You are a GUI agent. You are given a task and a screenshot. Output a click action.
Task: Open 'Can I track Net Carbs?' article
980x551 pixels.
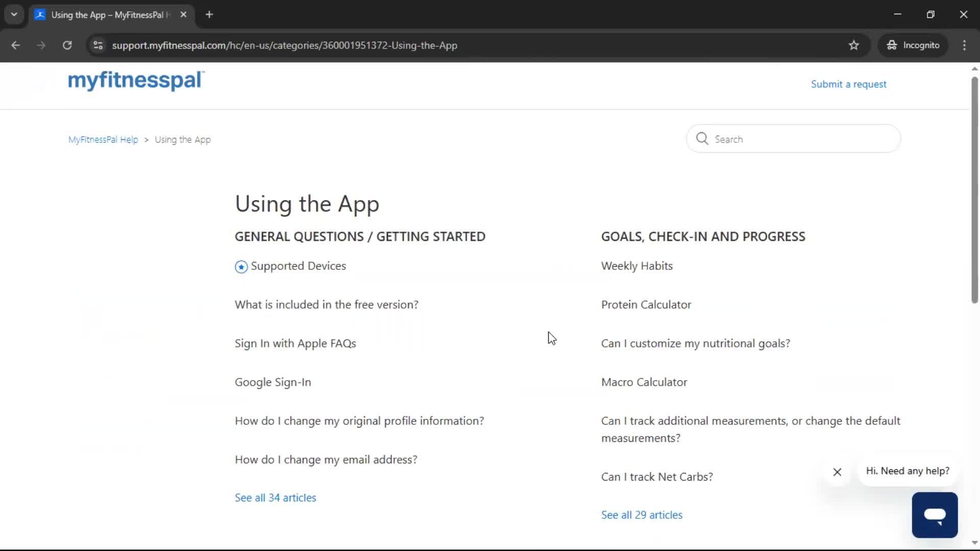(x=657, y=477)
